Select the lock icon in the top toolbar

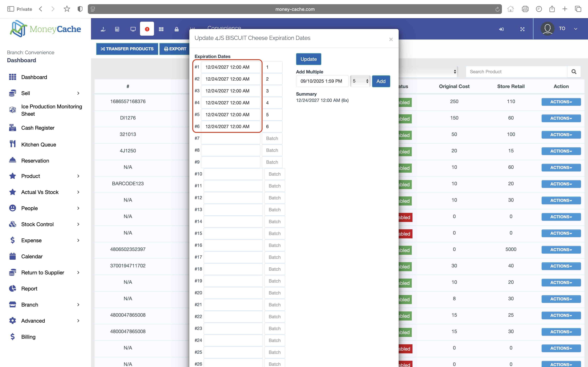click(x=176, y=29)
